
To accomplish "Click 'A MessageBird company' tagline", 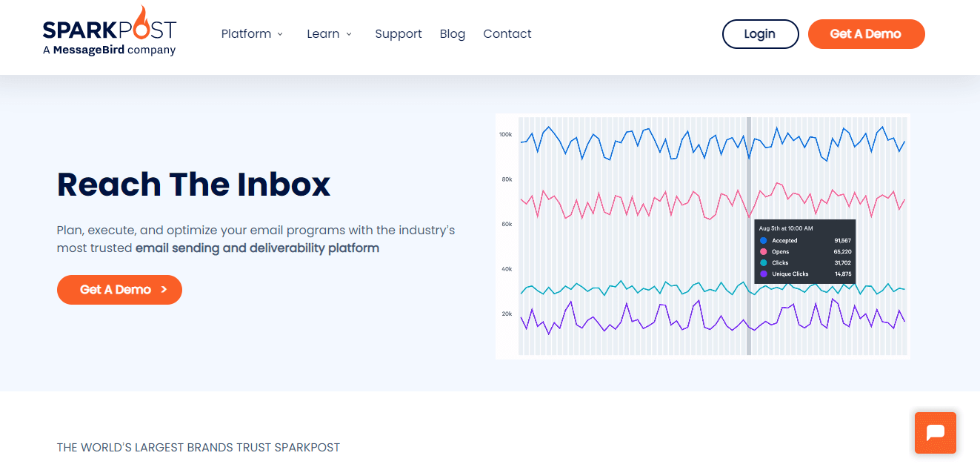I will pos(110,50).
